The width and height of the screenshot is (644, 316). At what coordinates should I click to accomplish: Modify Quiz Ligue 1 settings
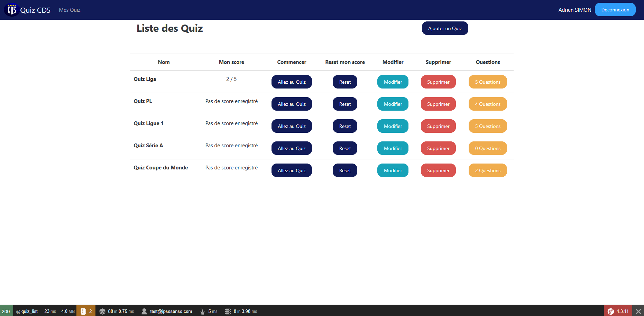(393, 126)
